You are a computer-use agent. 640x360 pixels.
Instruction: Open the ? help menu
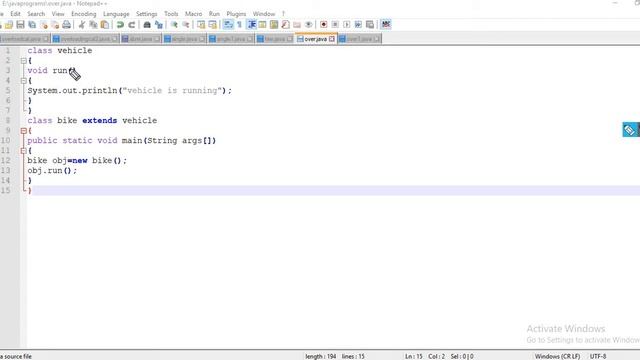point(283,14)
